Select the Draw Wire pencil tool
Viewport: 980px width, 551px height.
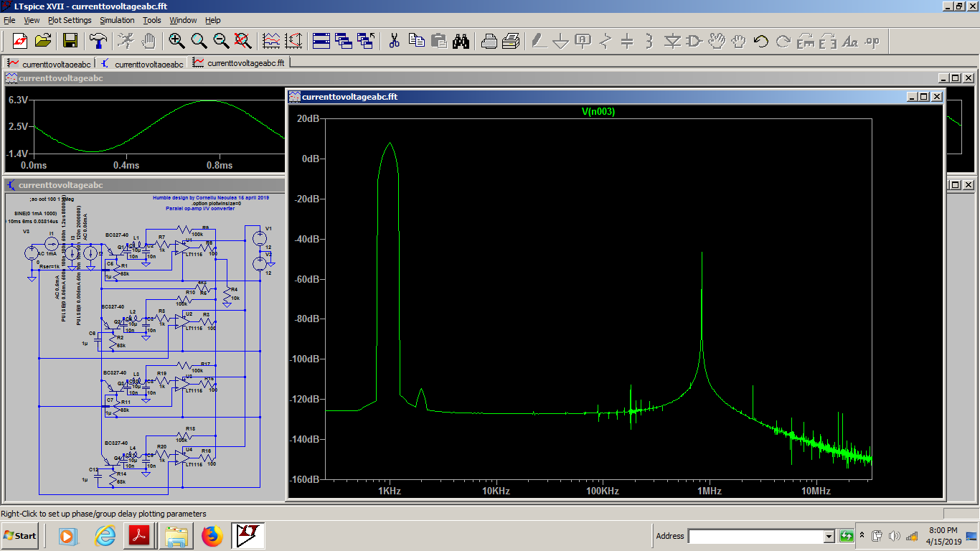[x=539, y=41]
